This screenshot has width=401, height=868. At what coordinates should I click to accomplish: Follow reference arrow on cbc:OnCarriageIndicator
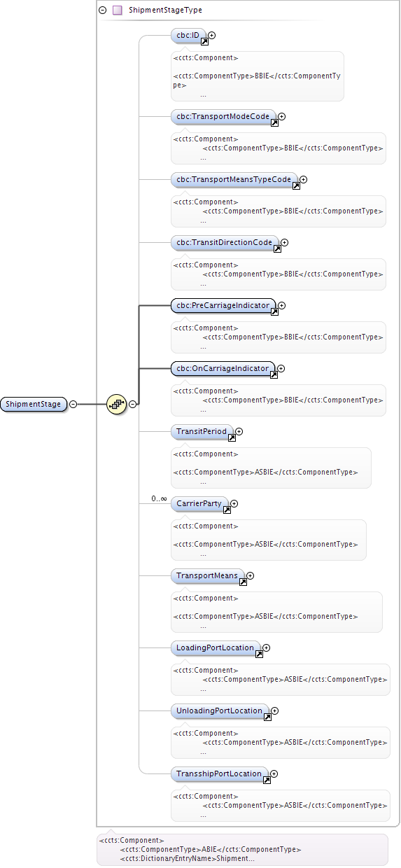tap(274, 375)
